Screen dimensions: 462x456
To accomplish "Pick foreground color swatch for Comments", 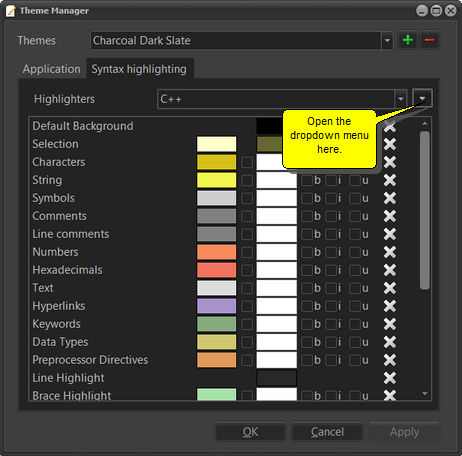I will click(217, 216).
